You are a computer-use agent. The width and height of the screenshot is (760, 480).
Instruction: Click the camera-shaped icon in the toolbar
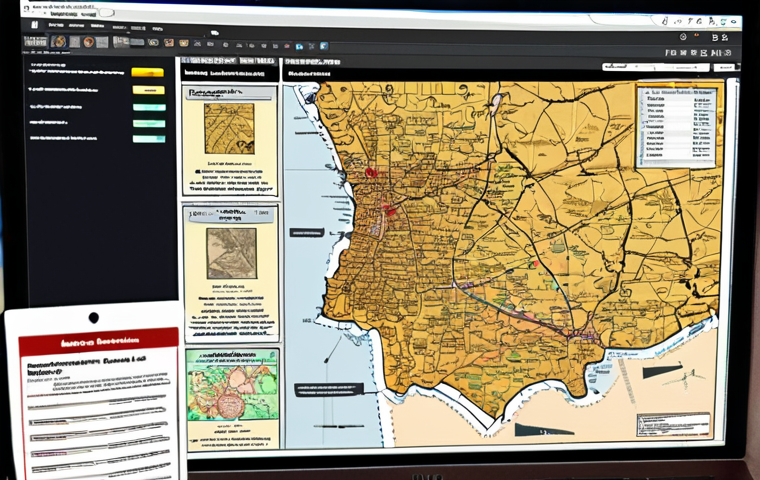153,43
